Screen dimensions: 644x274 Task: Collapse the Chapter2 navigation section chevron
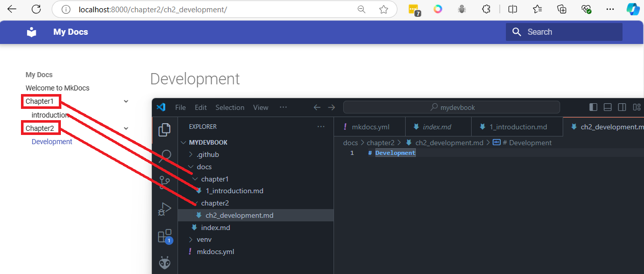pyautogui.click(x=126, y=128)
